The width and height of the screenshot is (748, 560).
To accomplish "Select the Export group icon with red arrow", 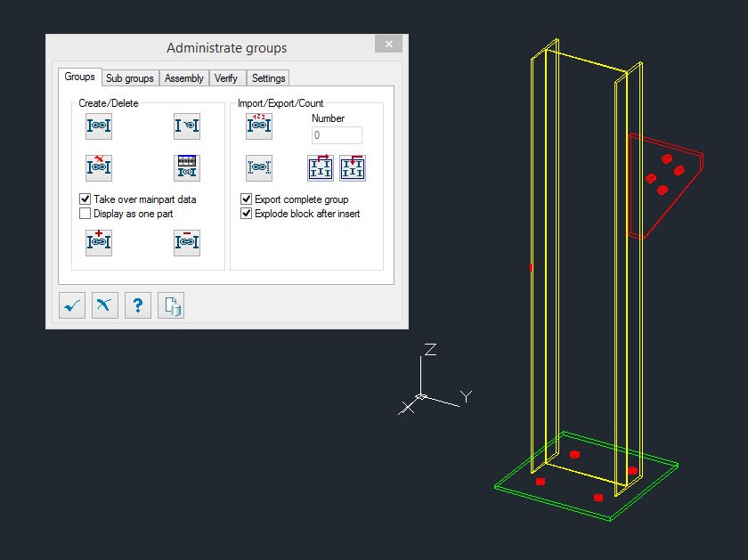I will tap(320, 167).
